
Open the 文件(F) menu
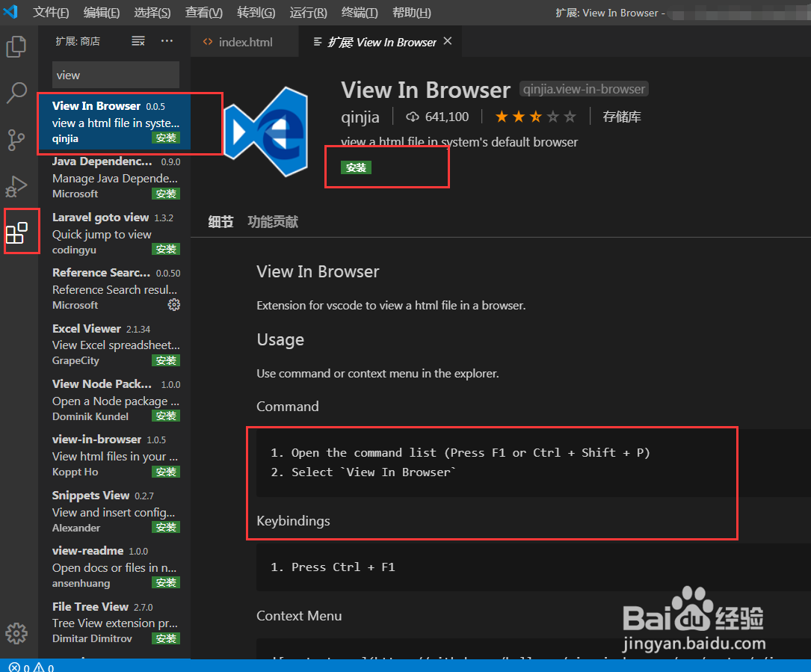51,13
